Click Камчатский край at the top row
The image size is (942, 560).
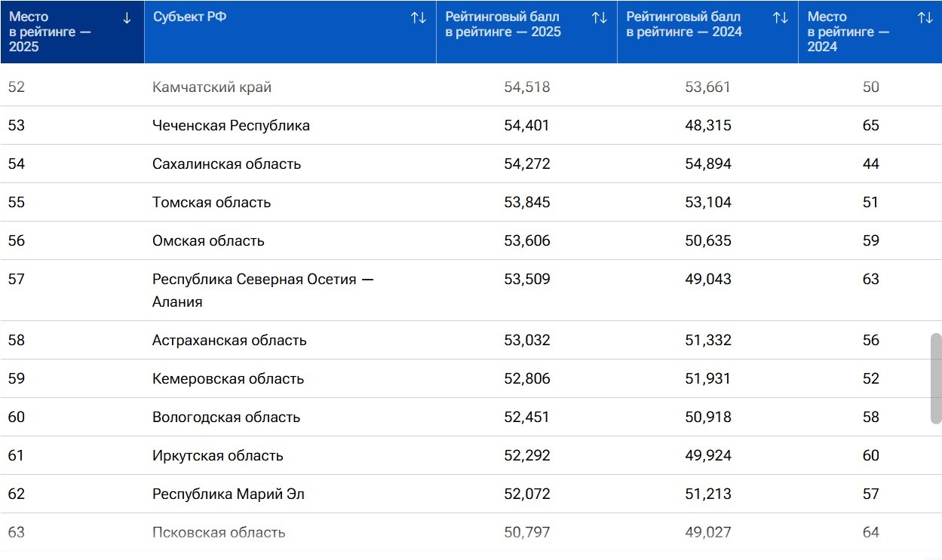tap(212, 87)
